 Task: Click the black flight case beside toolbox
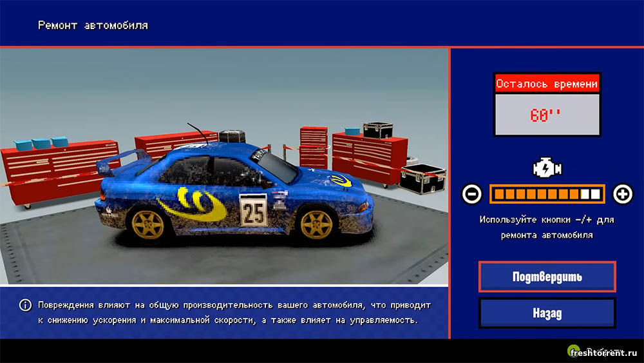click(422, 180)
